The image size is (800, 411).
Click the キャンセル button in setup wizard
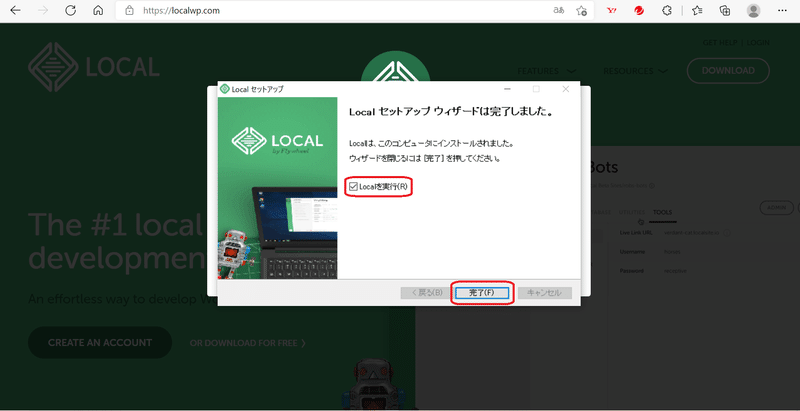pos(544,293)
